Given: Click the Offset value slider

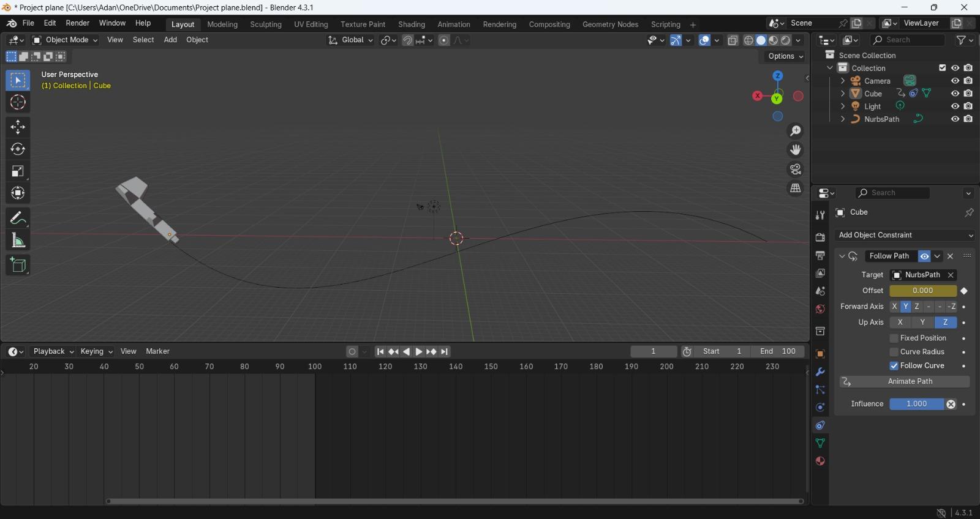Looking at the screenshot, I should pos(923,291).
